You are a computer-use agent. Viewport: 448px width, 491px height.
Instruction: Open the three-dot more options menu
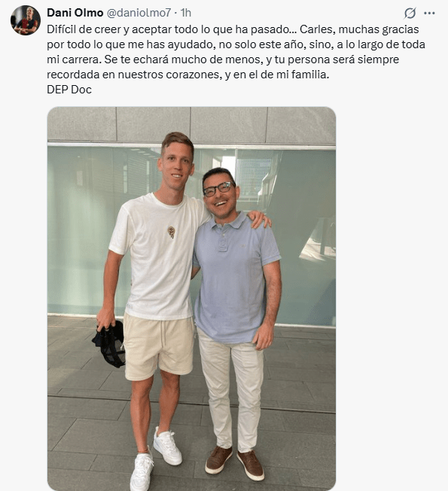click(x=429, y=13)
